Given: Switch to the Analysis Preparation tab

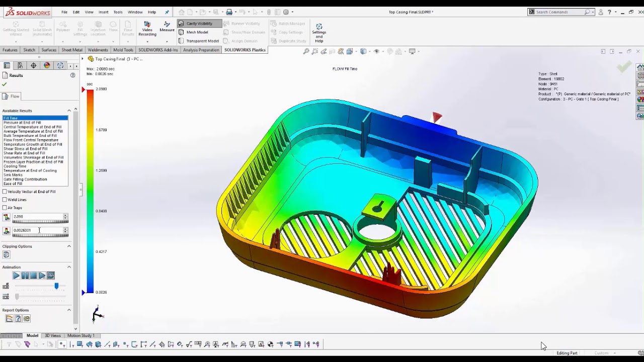Looking at the screenshot, I should (201, 50).
